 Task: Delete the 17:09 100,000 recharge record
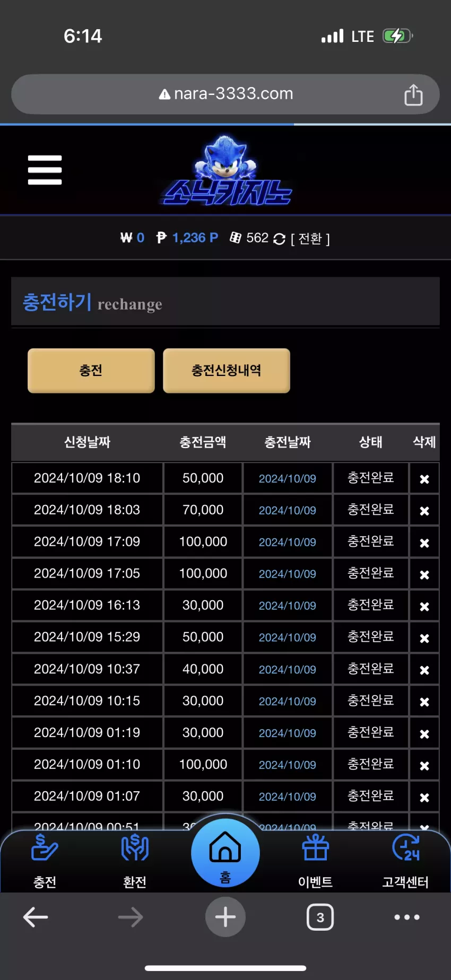[424, 542]
